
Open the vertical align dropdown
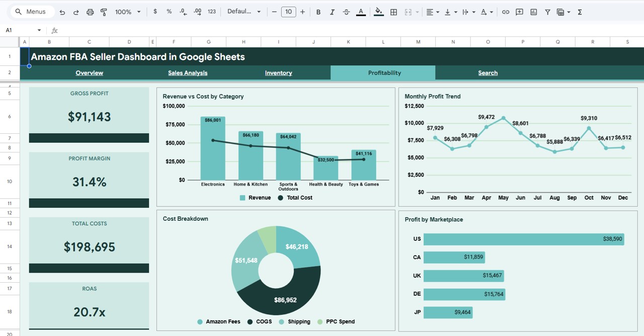coord(450,12)
